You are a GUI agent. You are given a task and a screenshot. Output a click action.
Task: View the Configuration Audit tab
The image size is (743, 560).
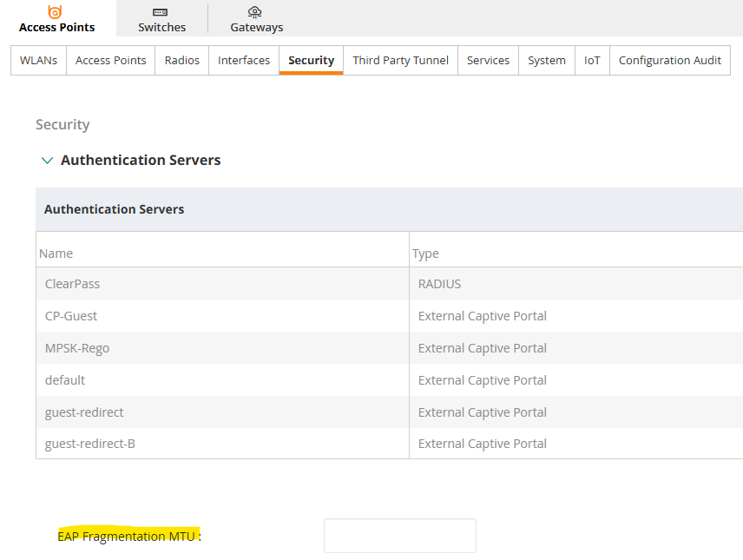(x=670, y=61)
